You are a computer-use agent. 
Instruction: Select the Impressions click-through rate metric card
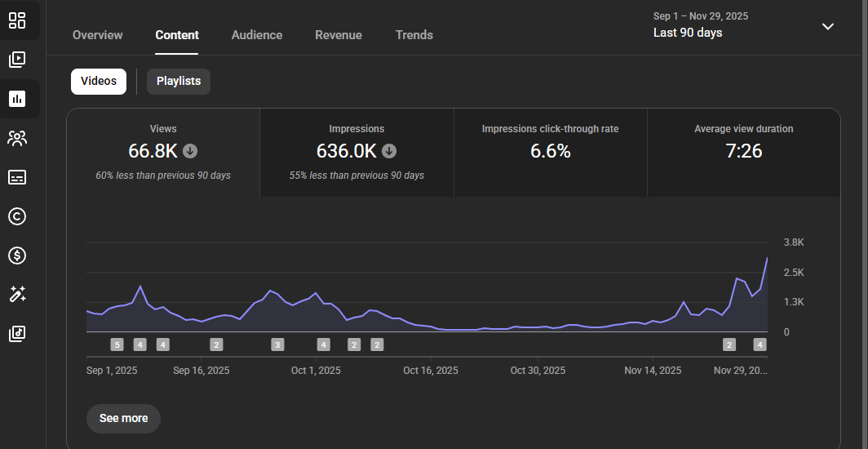(x=550, y=152)
